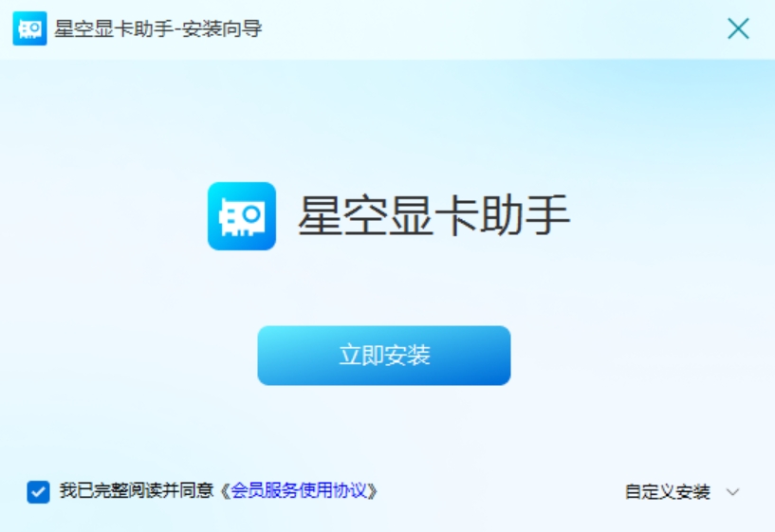775x532 pixels.
Task: Click the small graphics card icon in title bar
Action: [29, 28]
